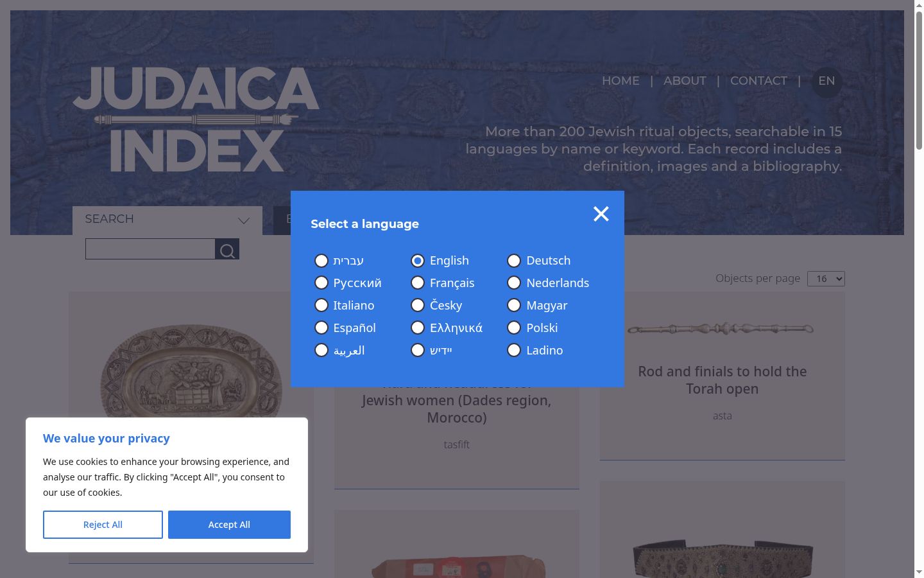Viewport: 924px width, 578px height.
Task: Close the language selection dialog
Action: tap(601, 214)
